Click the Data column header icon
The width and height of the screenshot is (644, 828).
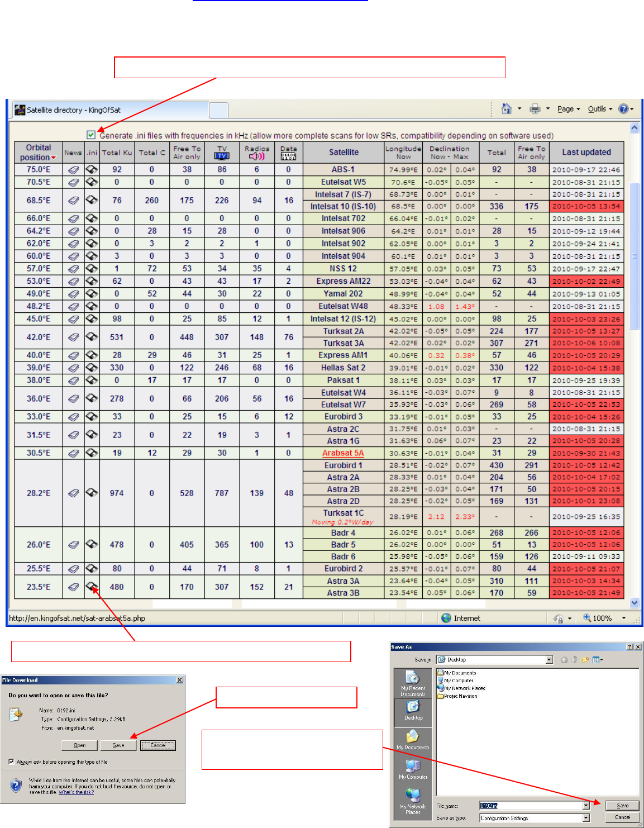(x=288, y=156)
